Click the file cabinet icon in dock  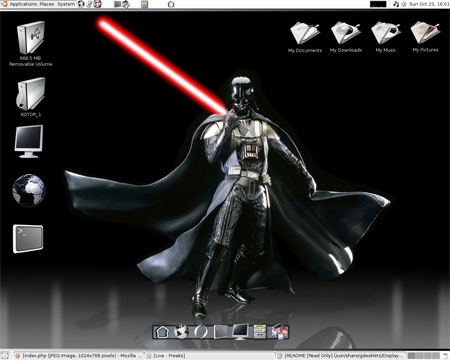260,332
